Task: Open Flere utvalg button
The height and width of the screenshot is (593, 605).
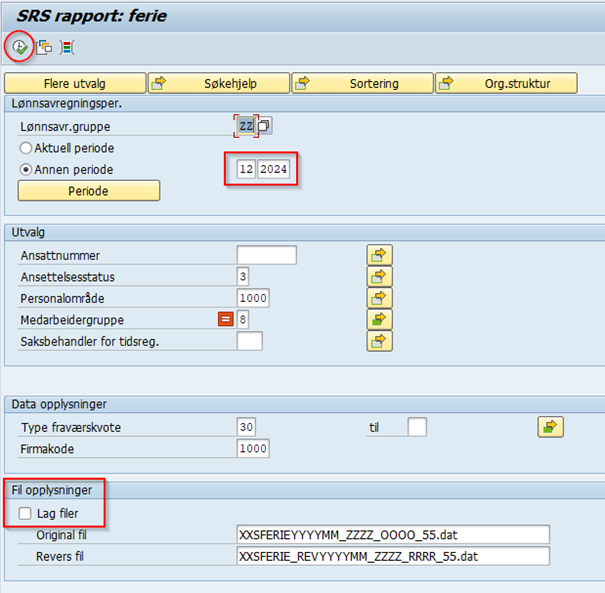Action: 75,83
